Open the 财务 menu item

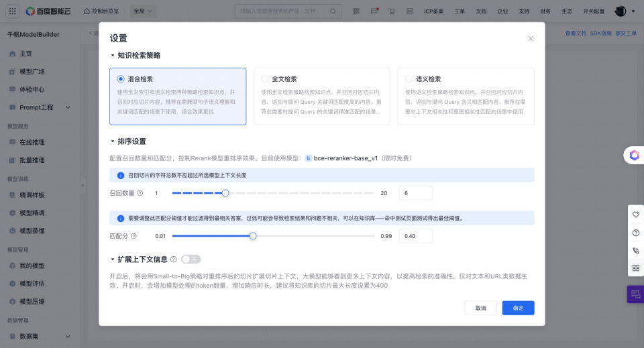(x=545, y=11)
